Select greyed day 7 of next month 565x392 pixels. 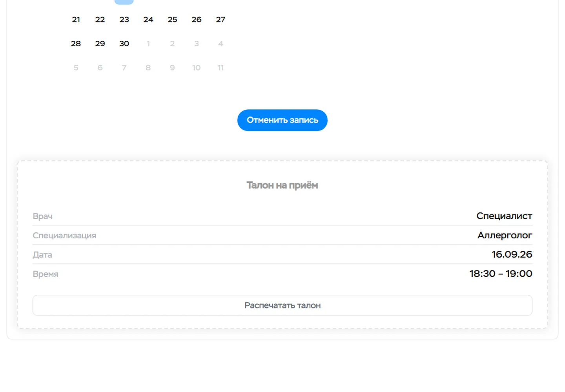point(124,68)
